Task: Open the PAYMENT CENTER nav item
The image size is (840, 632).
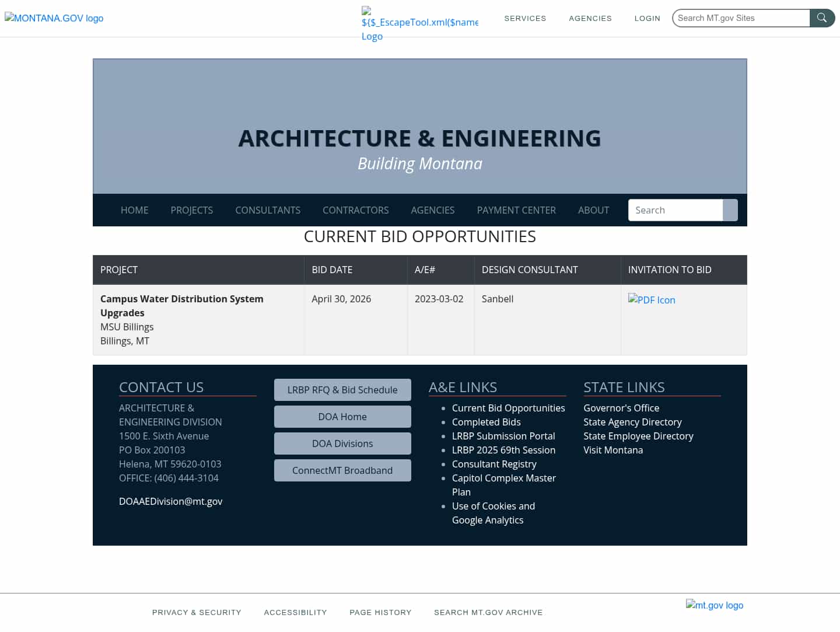Action: point(516,210)
